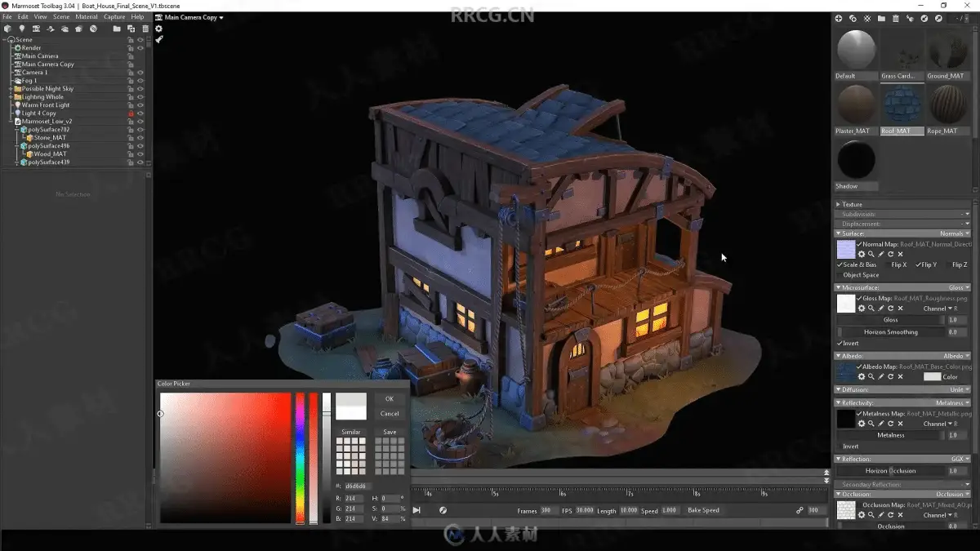Enable the Flip X checkbox

pyautogui.click(x=888, y=264)
